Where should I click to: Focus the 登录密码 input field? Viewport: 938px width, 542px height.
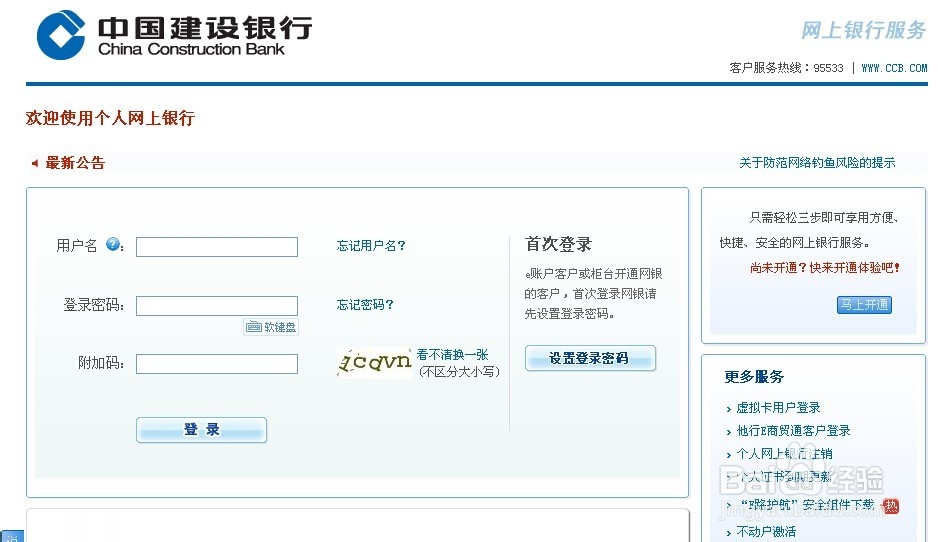(x=217, y=306)
